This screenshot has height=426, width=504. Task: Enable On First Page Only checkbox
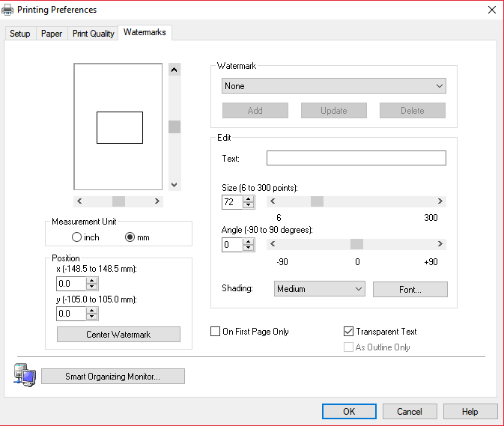216,332
